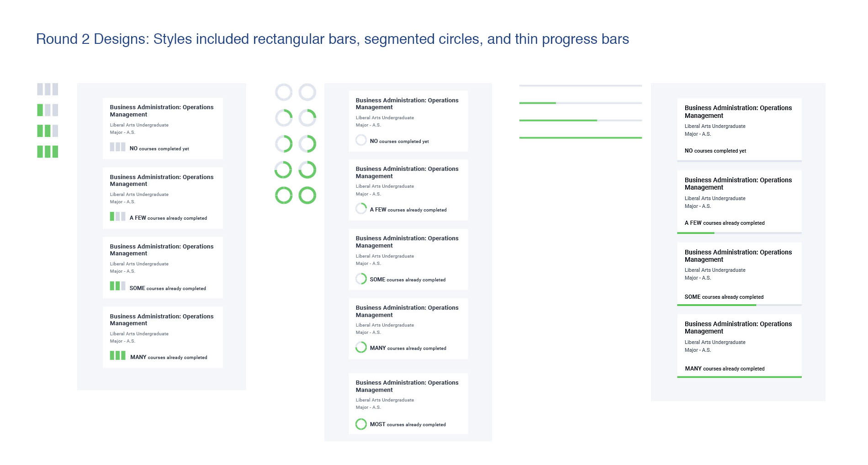
Task: Click the progress bar under 'SOME courses' right card
Action: point(739,305)
